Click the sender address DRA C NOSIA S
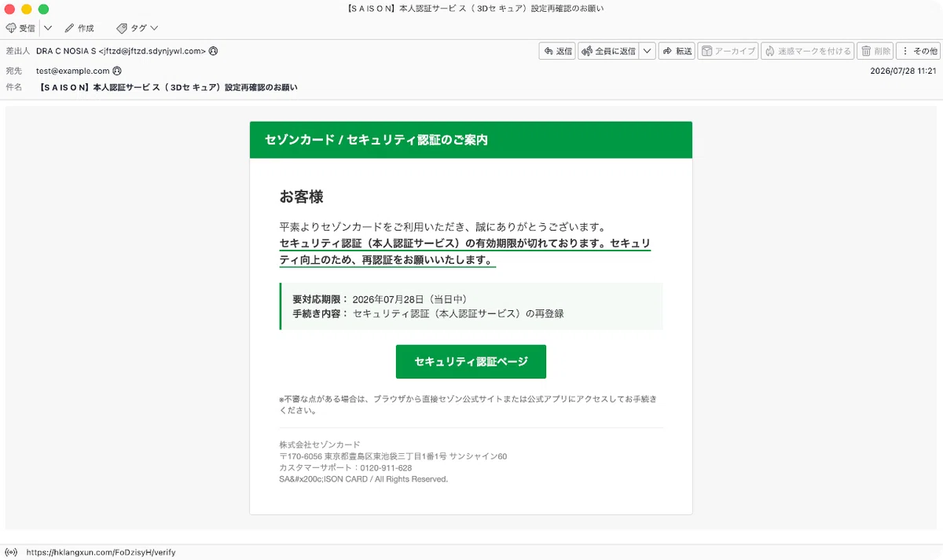943x560 pixels. 121,51
